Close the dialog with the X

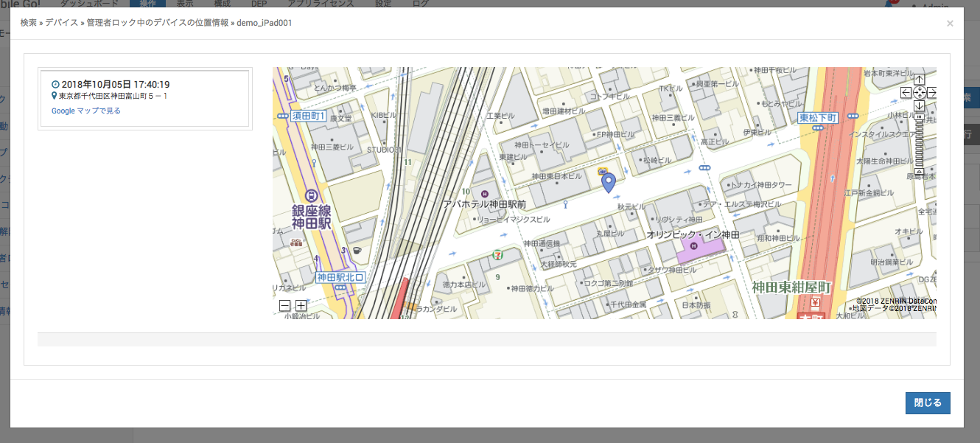[950, 24]
